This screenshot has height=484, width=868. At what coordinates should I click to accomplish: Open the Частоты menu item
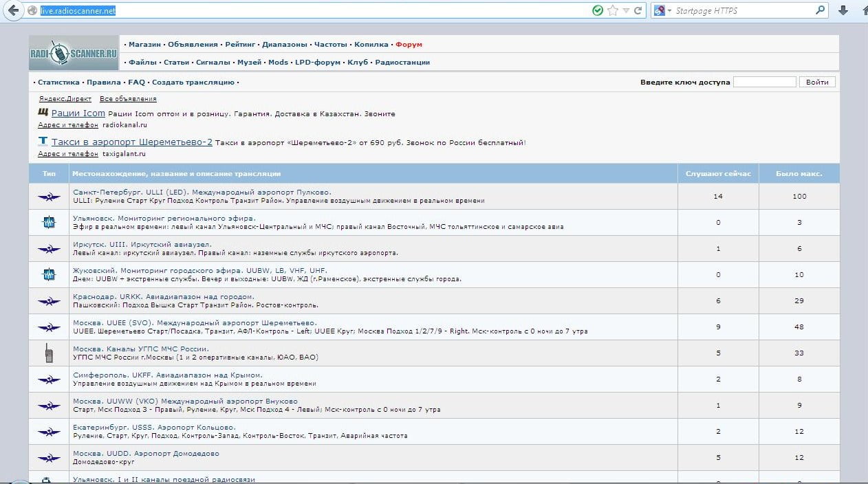pos(331,44)
